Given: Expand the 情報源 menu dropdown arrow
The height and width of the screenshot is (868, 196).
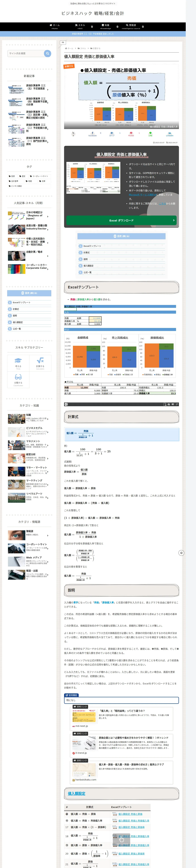Looking at the screenshot, I should 143,26.
